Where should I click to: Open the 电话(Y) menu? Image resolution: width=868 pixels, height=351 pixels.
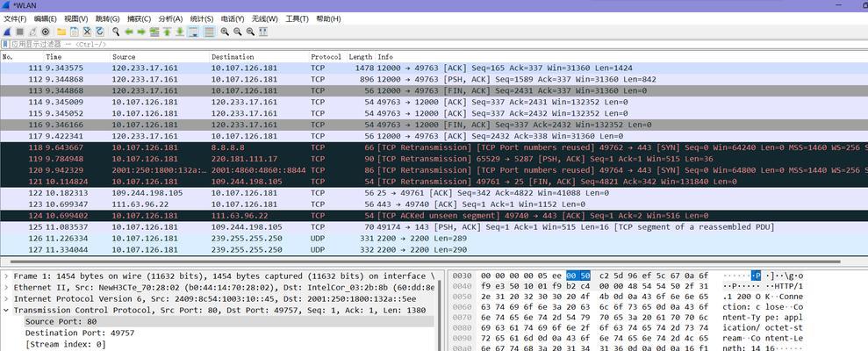click(x=233, y=18)
